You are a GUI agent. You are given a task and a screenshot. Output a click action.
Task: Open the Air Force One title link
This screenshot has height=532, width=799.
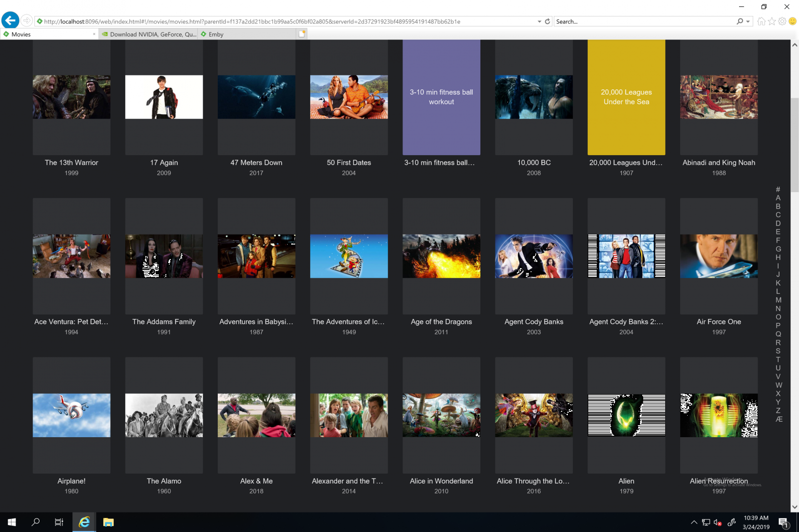point(719,322)
